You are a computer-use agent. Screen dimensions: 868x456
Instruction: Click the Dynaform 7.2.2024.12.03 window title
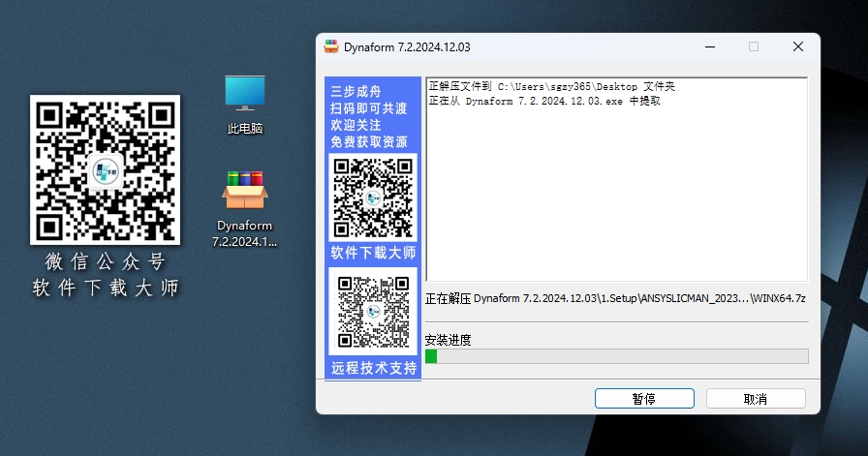tap(407, 47)
